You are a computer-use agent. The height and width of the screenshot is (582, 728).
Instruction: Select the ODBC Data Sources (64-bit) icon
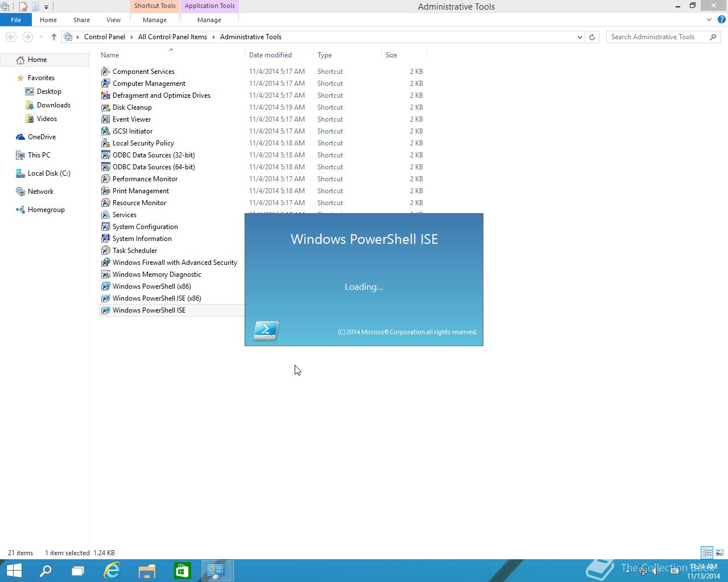(x=105, y=167)
